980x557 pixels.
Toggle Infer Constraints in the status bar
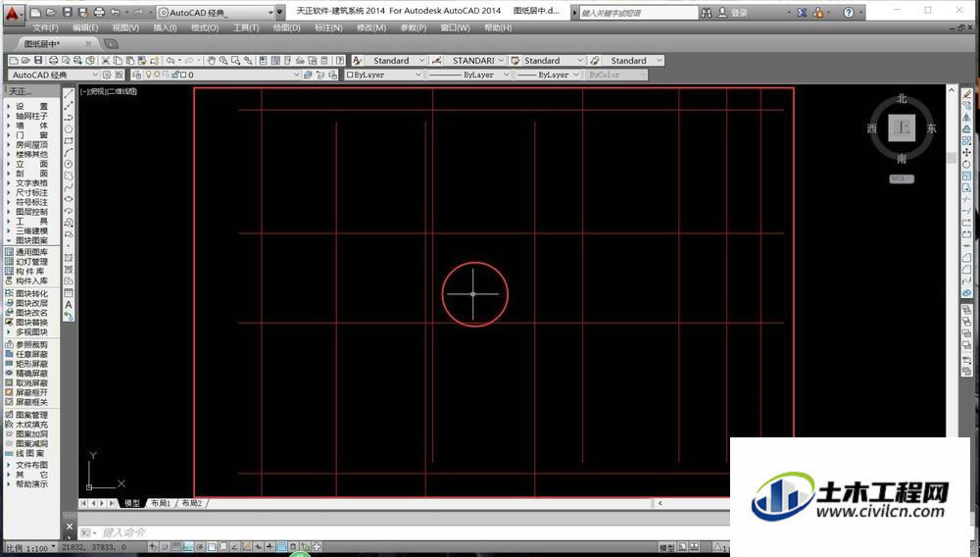pyautogui.click(x=153, y=547)
